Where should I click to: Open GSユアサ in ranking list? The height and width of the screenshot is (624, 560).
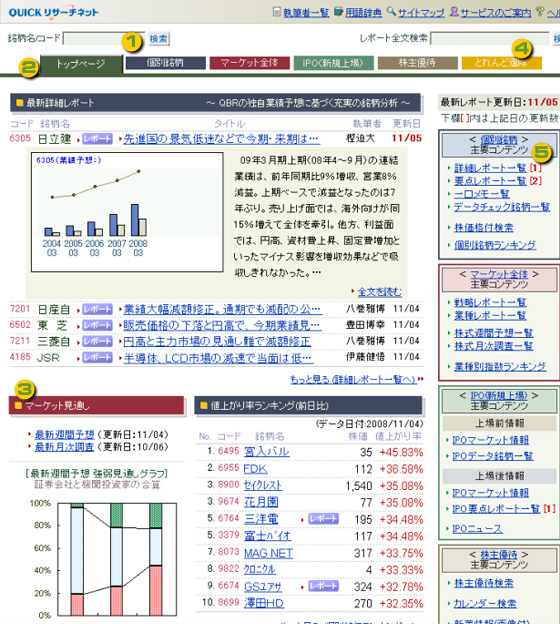coord(263,587)
